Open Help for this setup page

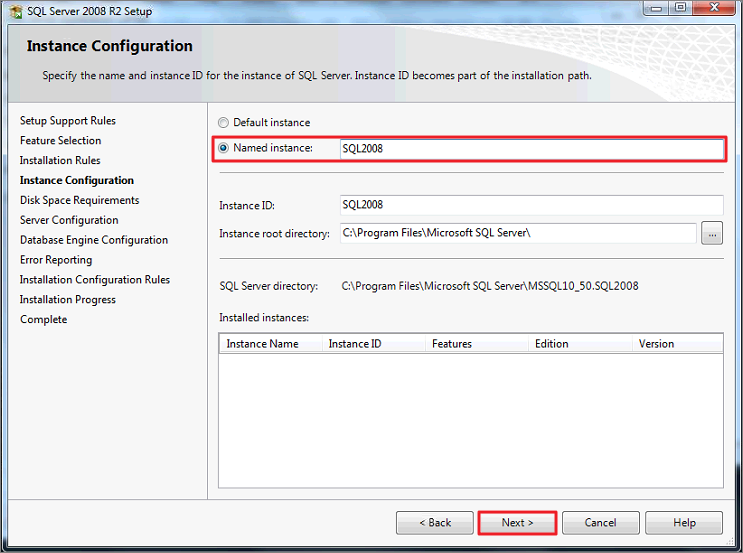pos(684,523)
